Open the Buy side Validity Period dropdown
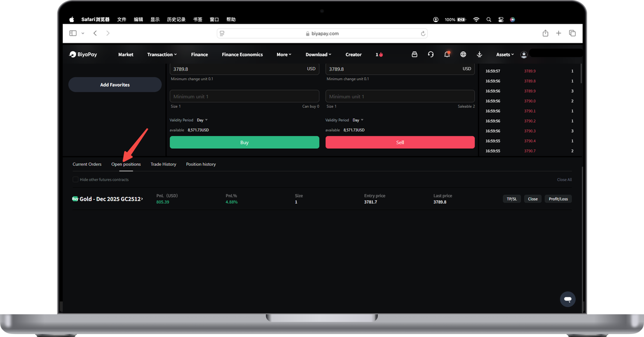This screenshot has height=337, width=644. [202, 120]
